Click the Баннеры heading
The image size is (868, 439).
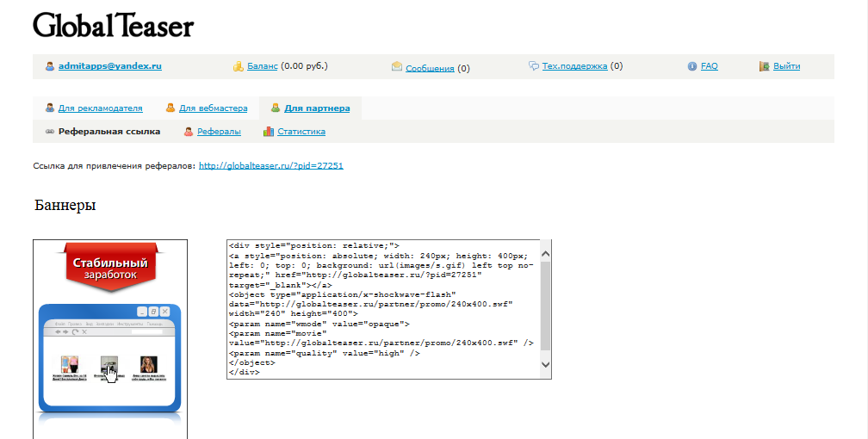point(65,205)
